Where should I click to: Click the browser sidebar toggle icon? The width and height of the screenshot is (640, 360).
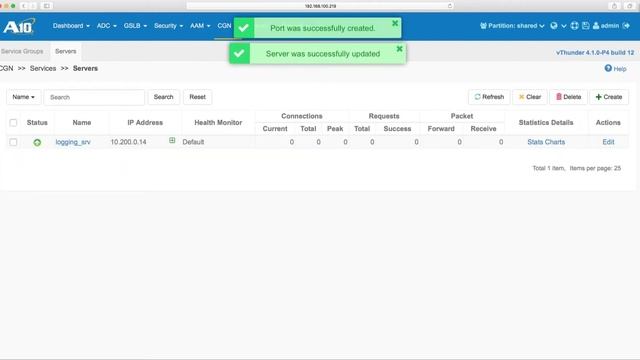47,6
